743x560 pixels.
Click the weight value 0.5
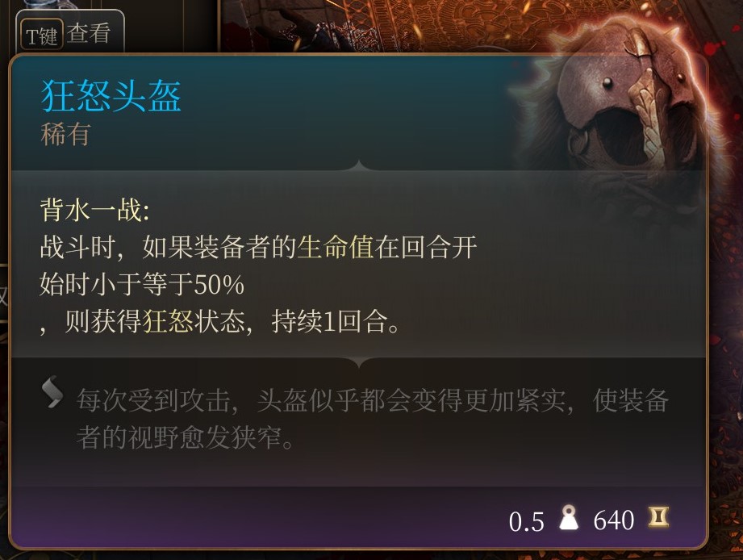coord(526,521)
